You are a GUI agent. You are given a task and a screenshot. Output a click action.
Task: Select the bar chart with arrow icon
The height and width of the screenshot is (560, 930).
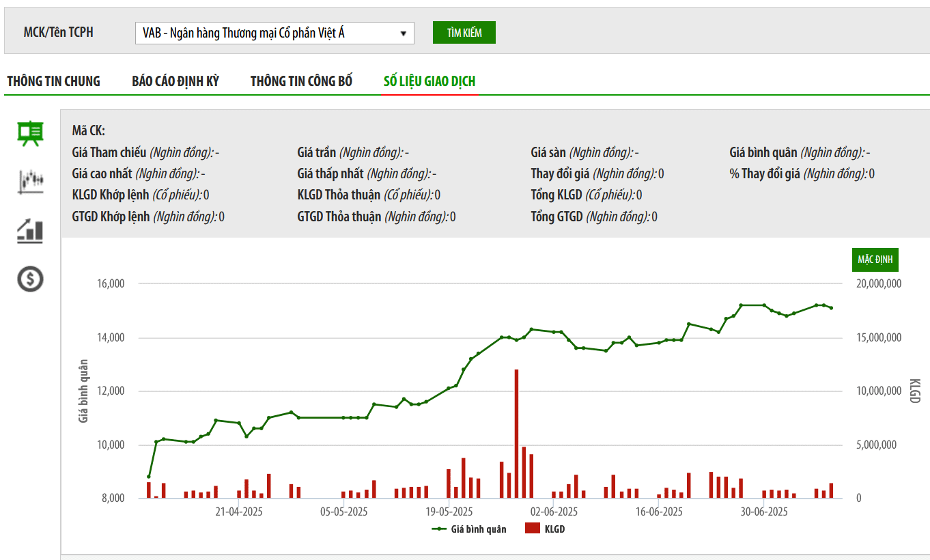click(x=30, y=231)
